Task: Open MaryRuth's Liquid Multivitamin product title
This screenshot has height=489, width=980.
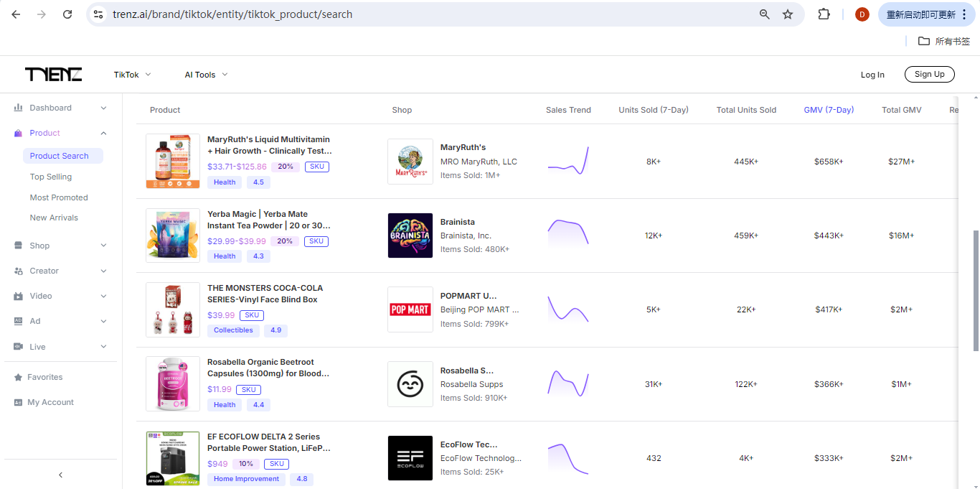Action: tap(270, 145)
